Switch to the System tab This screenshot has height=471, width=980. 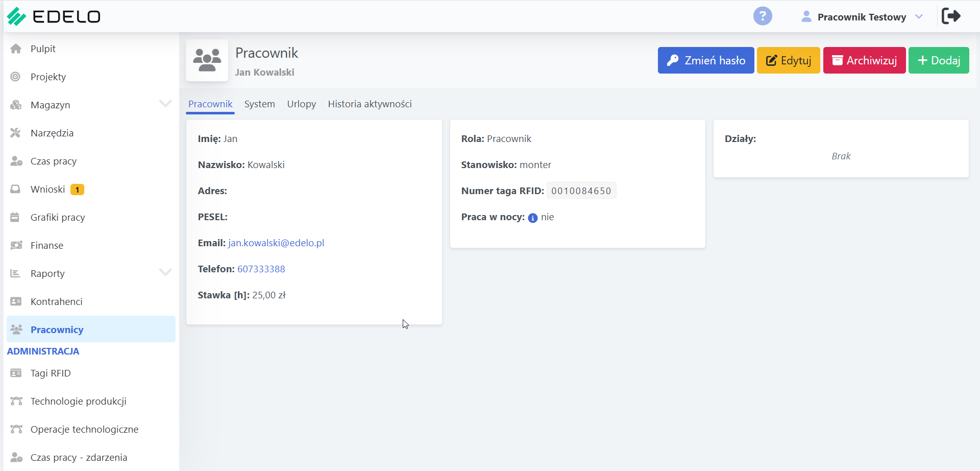[260, 104]
